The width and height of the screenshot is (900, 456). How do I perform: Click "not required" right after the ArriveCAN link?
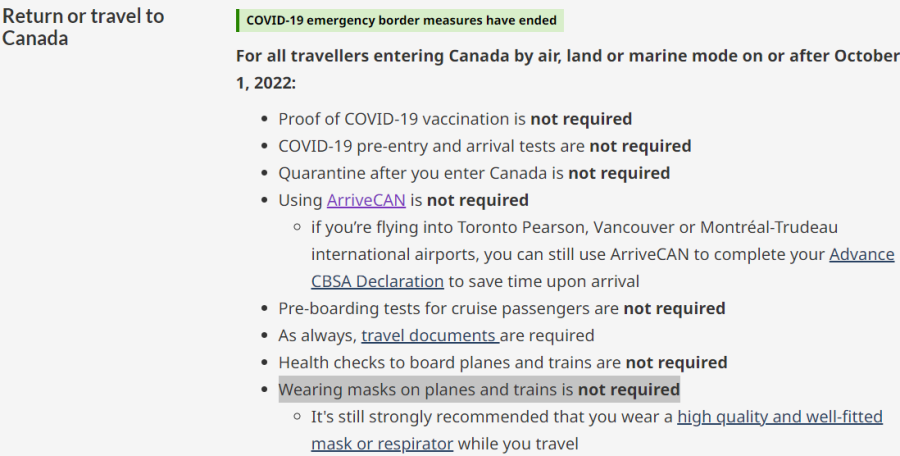478,200
